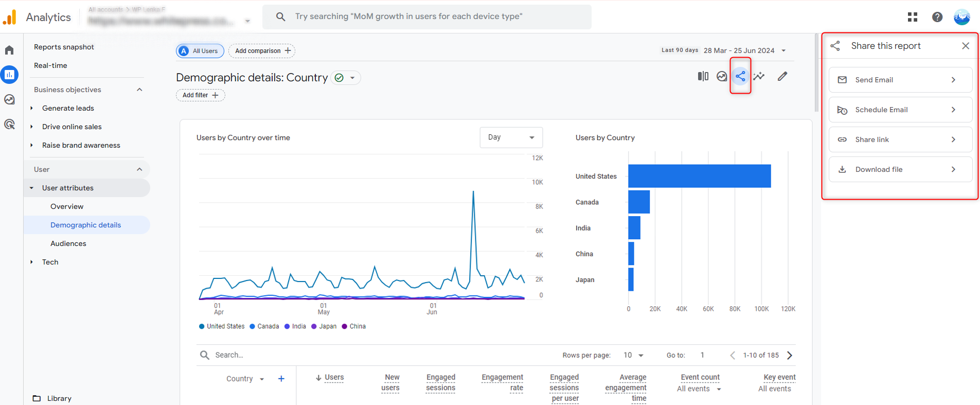Click the Share this report icon
The height and width of the screenshot is (405, 980).
pos(740,76)
